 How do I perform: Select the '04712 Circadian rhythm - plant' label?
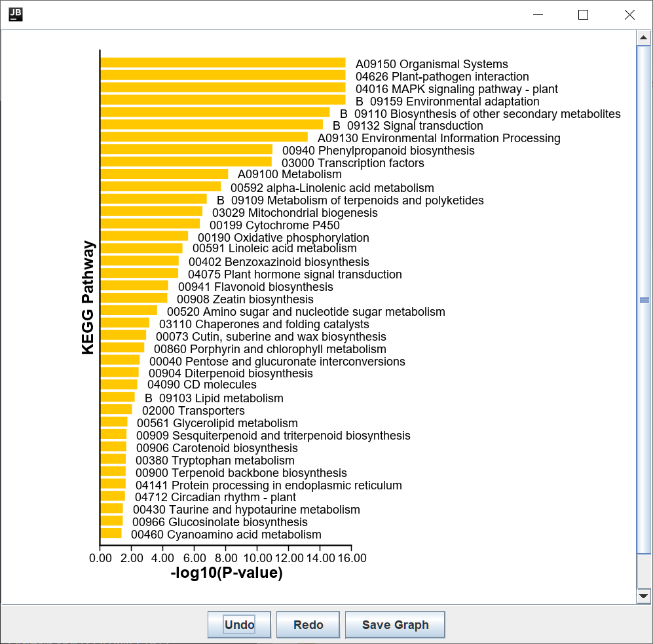(x=215, y=497)
